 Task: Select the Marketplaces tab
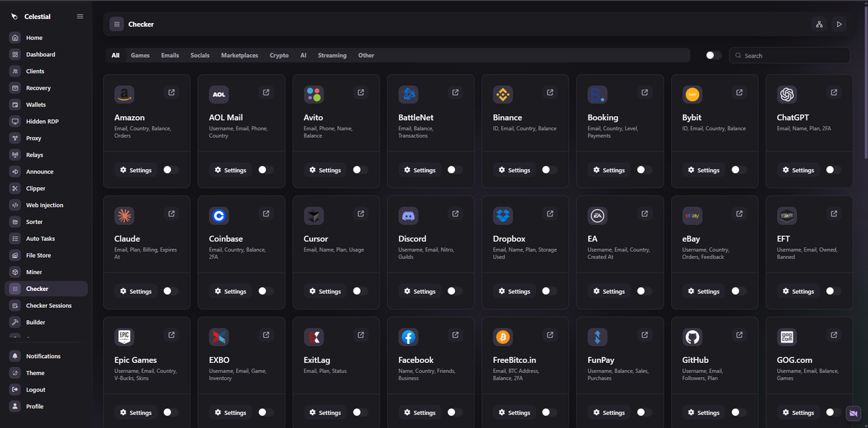point(239,56)
